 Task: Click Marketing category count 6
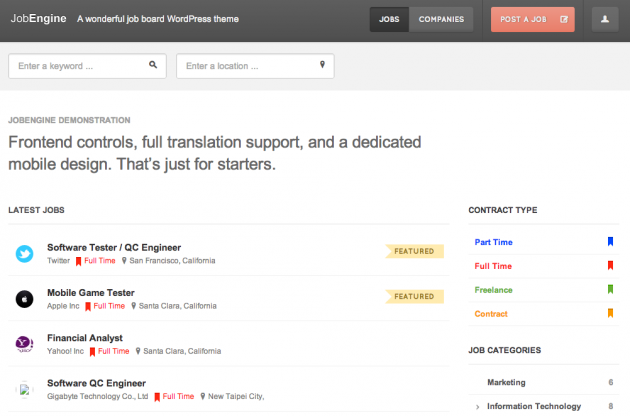point(611,382)
